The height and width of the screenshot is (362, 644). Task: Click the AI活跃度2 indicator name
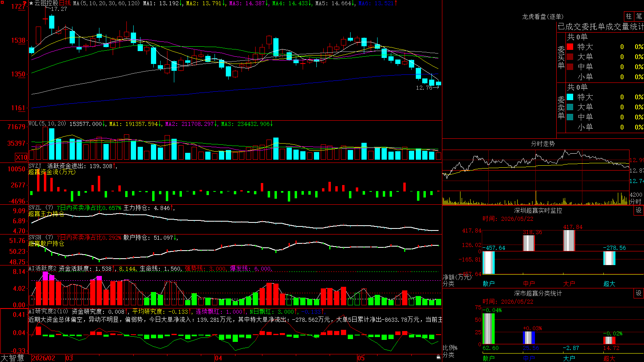[43, 268]
